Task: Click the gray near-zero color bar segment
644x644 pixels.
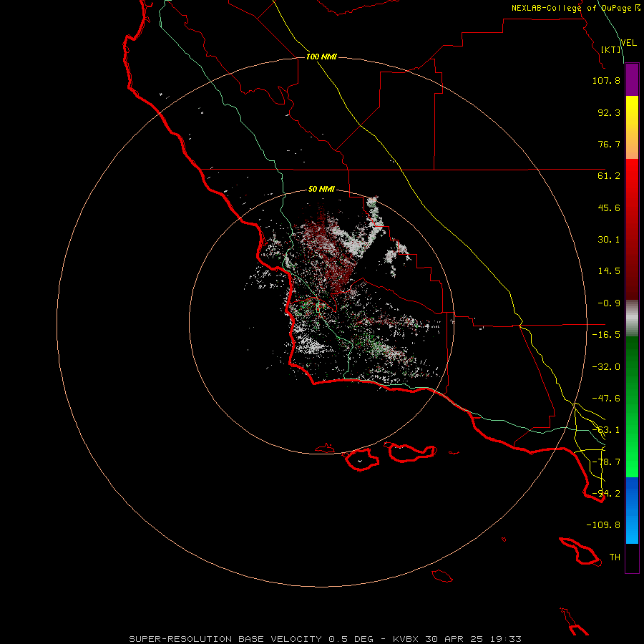Action: 632,318
